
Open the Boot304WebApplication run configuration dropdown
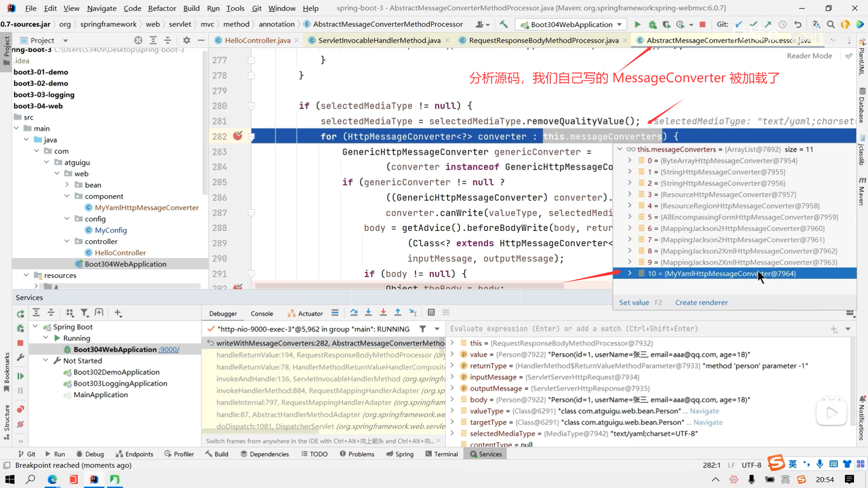click(571, 24)
